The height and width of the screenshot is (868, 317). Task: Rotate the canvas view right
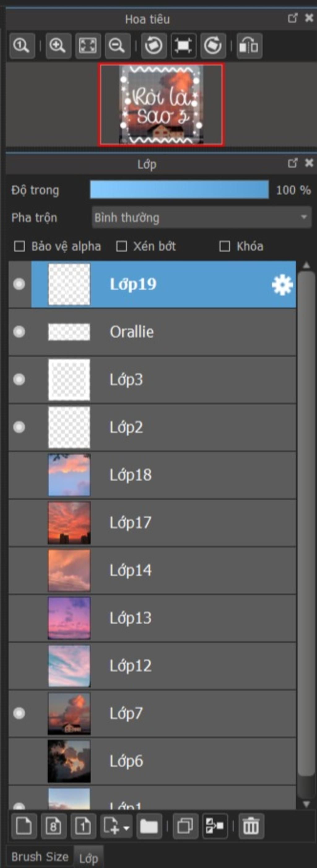point(213,45)
